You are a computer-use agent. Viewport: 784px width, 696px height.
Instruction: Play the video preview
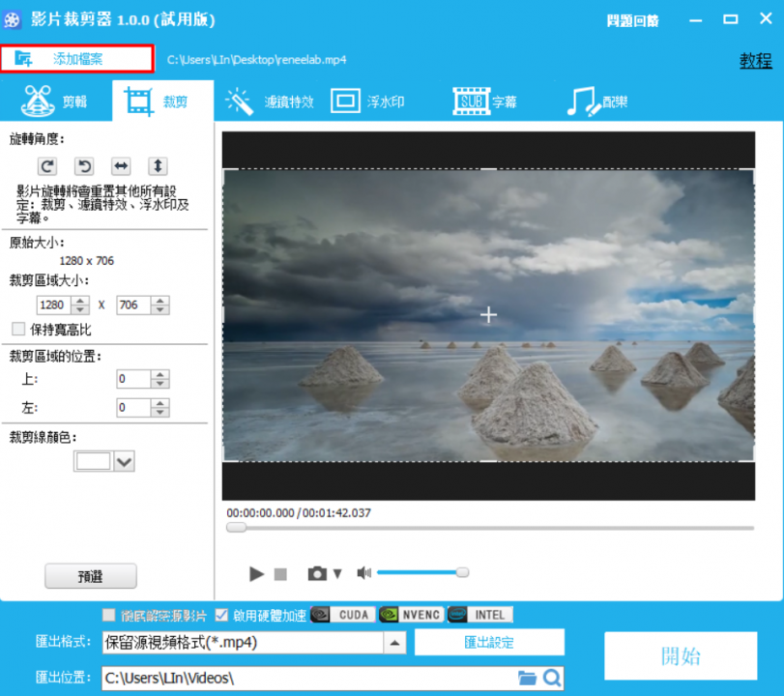(x=256, y=573)
